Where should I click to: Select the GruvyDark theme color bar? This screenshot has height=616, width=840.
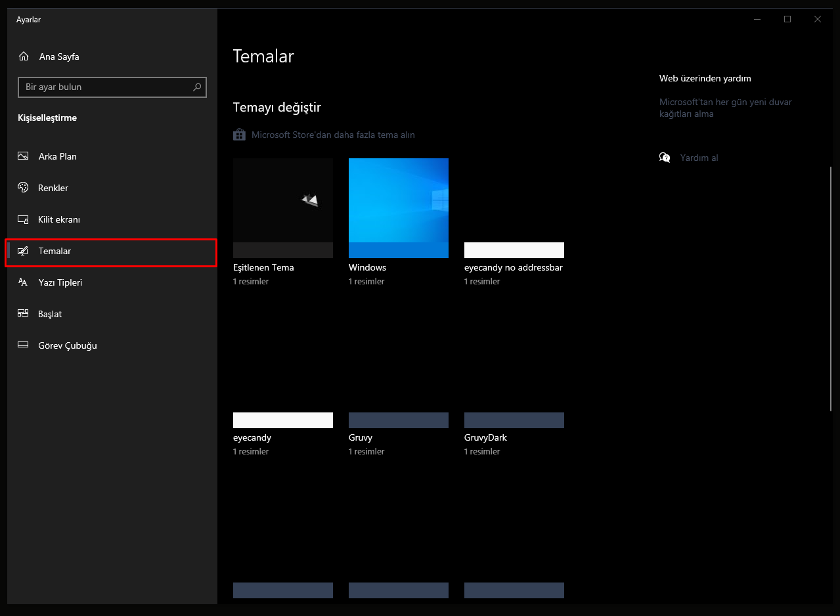pos(514,420)
